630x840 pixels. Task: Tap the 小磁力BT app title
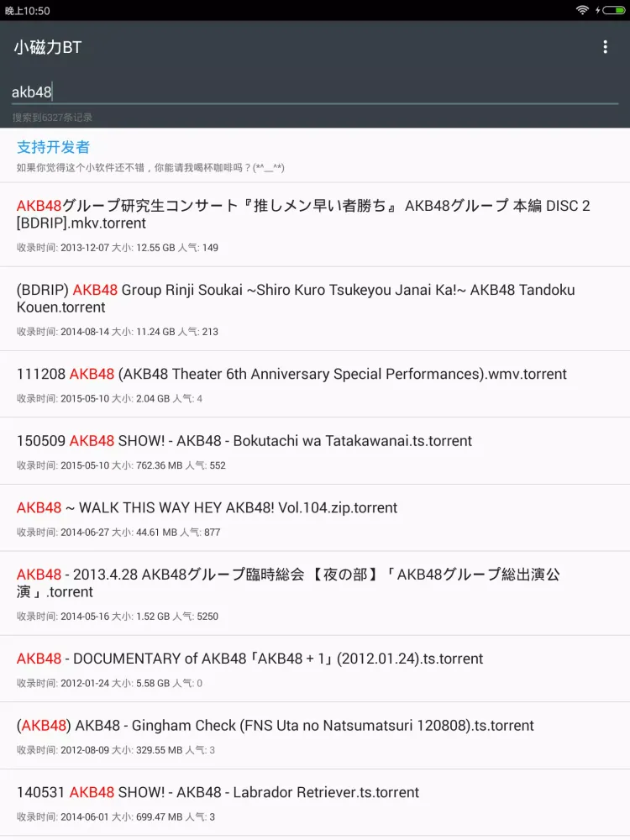[48, 47]
